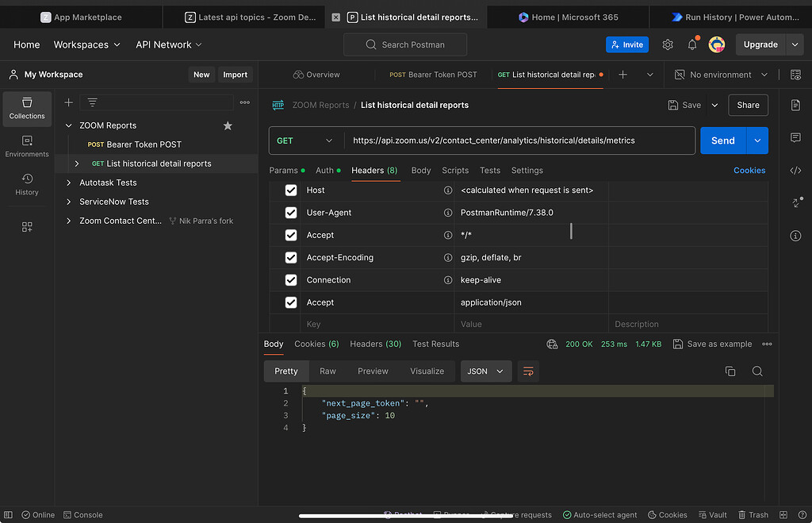Click the blue Send button
The width and height of the screenshot is (812, 523).
[722, 140]
